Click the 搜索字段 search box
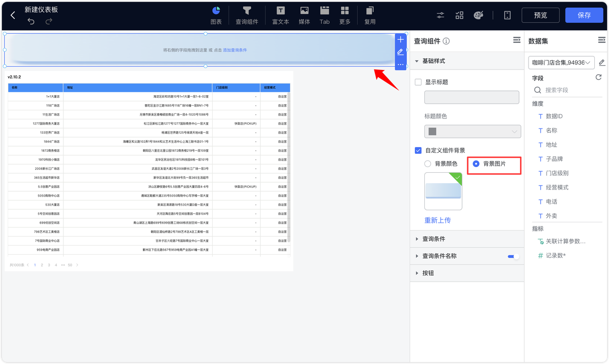This screenshot has height=364, width=609. pyautogui.click(x=566, y=90)
